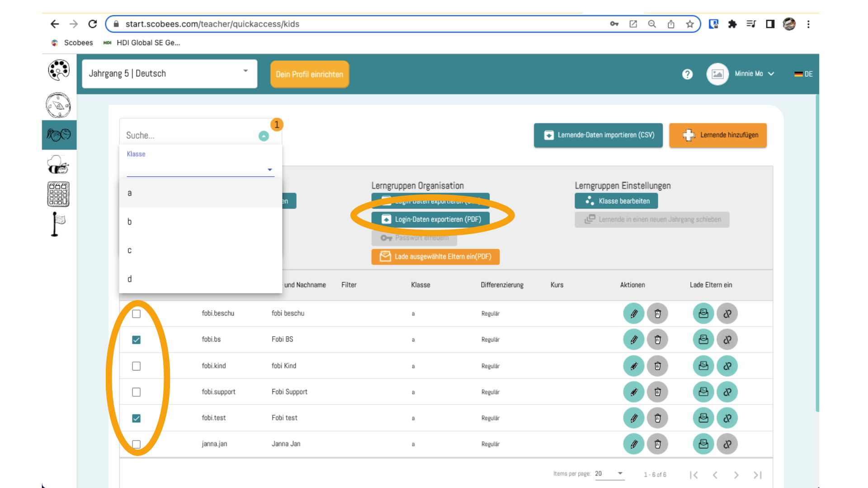Open the calendar grid sidebar icon
This screenshot has width=868, height=488.
(x=58, y=194)
